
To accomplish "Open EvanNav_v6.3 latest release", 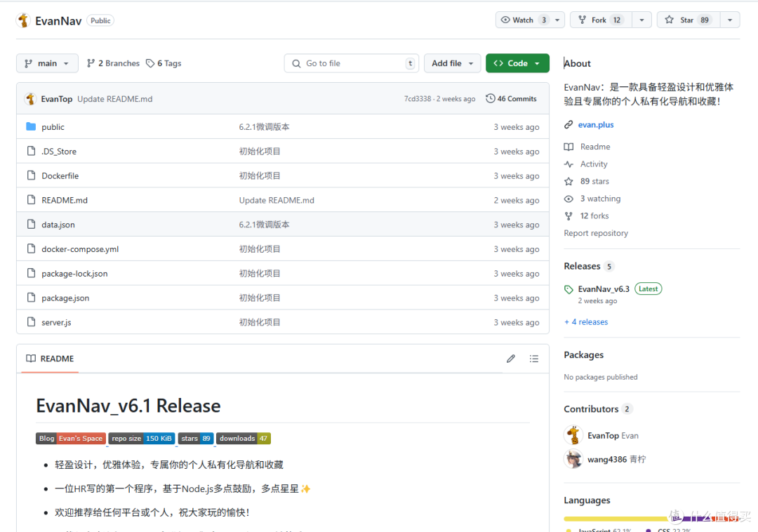I will point(604,289).
